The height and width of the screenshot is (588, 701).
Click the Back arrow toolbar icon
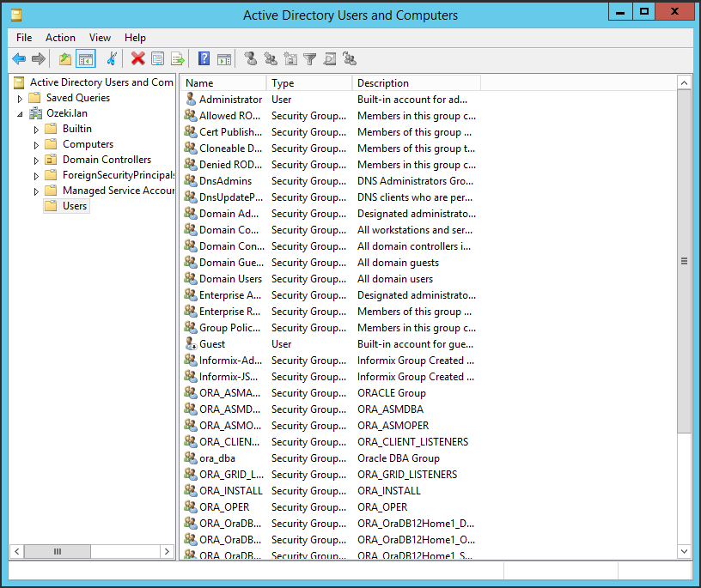point(19,59)
